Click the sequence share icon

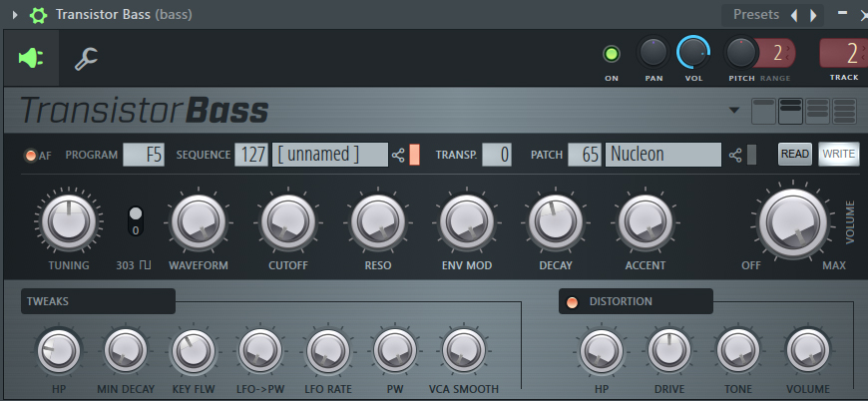point(398,155)
